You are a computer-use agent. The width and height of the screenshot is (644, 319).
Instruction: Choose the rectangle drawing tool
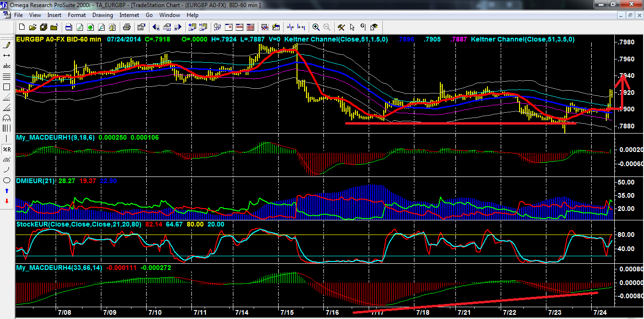tap(7, 87)
